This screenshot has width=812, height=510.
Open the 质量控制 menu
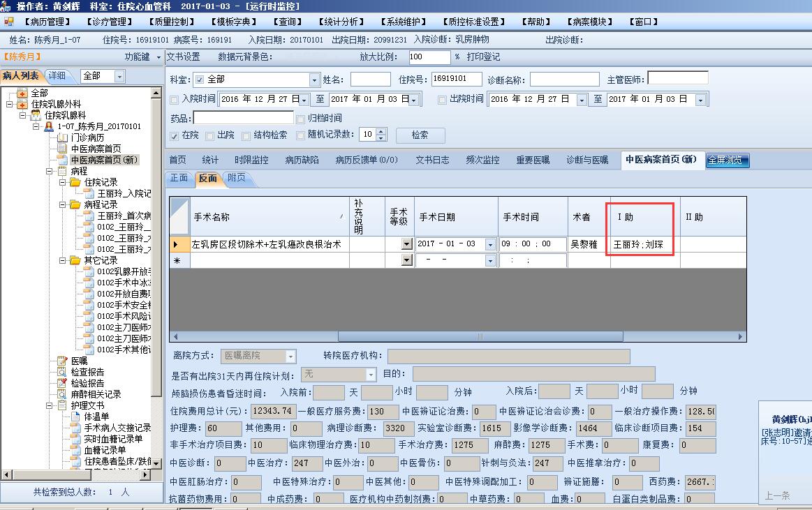point(172,22)
